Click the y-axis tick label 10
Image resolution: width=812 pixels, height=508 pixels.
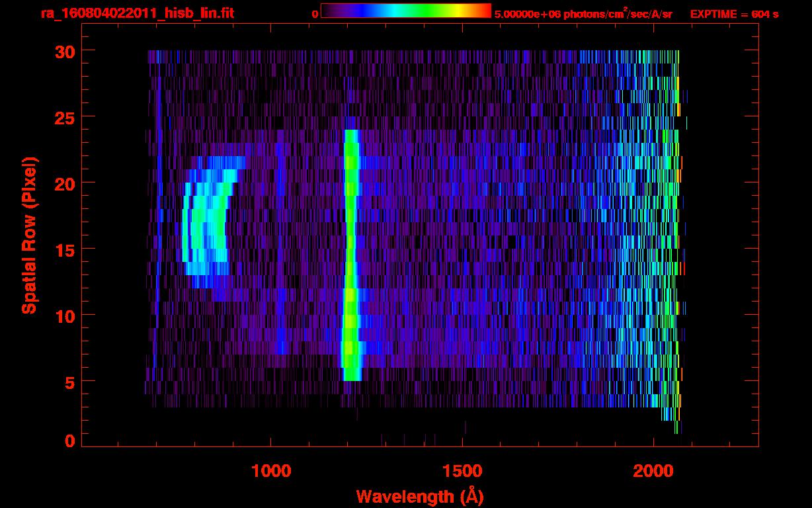(63, 316)
